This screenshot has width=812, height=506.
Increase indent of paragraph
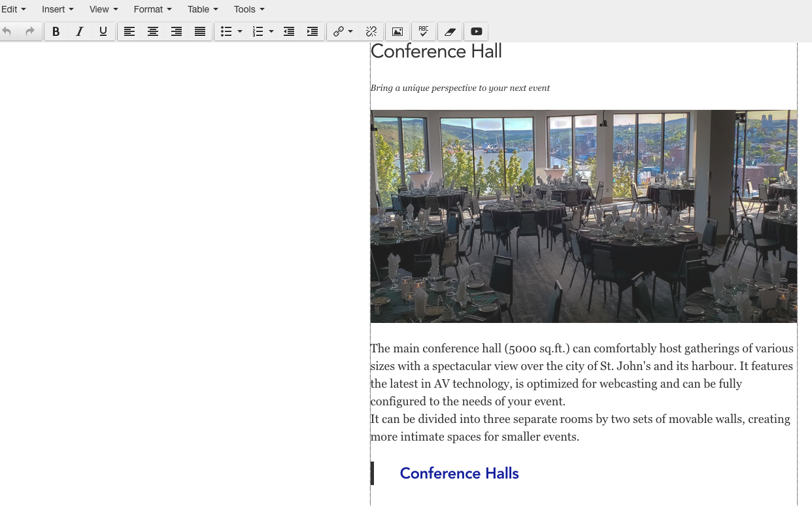coord(313,31)
